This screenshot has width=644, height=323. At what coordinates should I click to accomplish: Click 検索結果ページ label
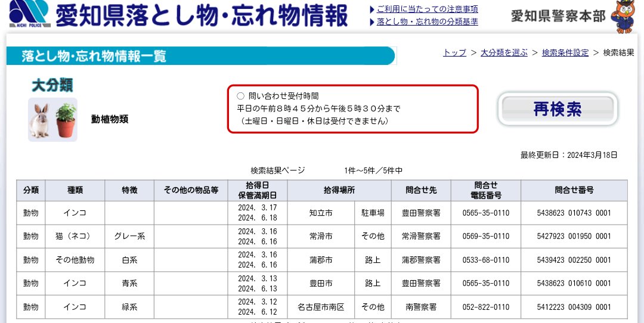tap(278, 170)
